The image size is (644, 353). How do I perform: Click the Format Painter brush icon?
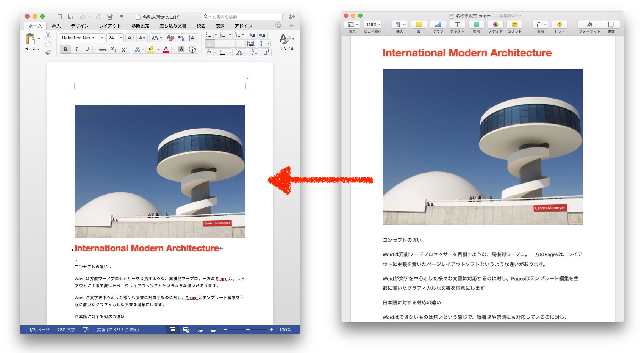point(48,52)
